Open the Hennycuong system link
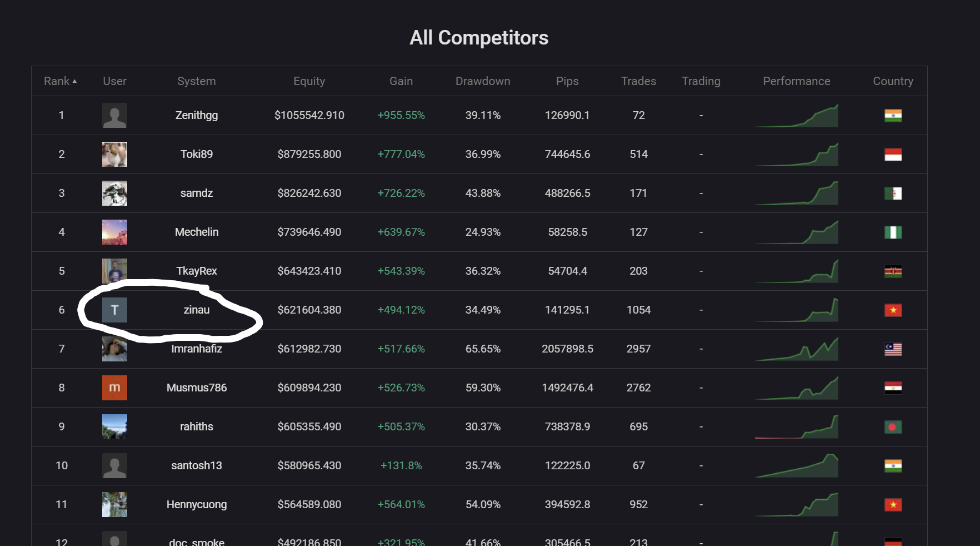 [x=197, y=504]
